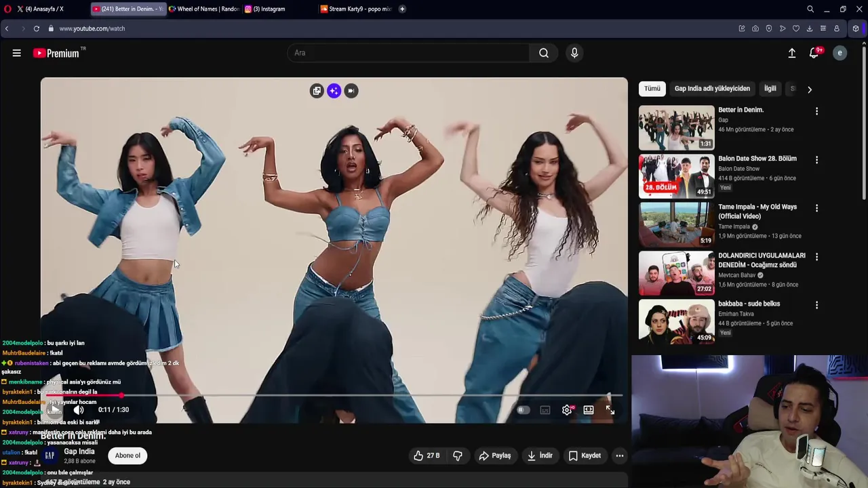Image resolution: width=868 pixels, height=488 pixels.
Task: Open Opera easy setup sliders icon
Action: [x=823, y=28]
